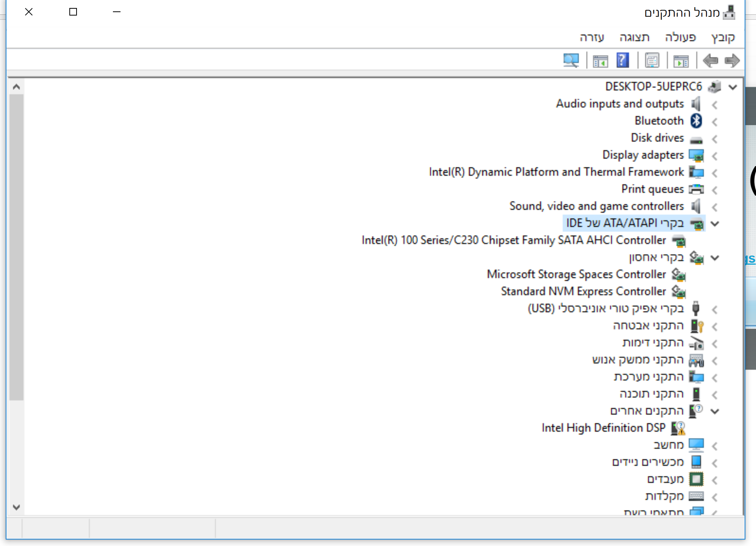
Task: Collapse the התקנים אחרים other devices category
Action: click(715, 411)
